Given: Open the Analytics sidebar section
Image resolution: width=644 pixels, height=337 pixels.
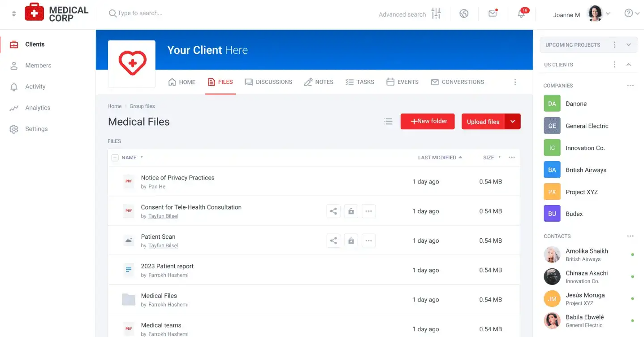Looking at the screenshot, I should click(x=14, y=108).
